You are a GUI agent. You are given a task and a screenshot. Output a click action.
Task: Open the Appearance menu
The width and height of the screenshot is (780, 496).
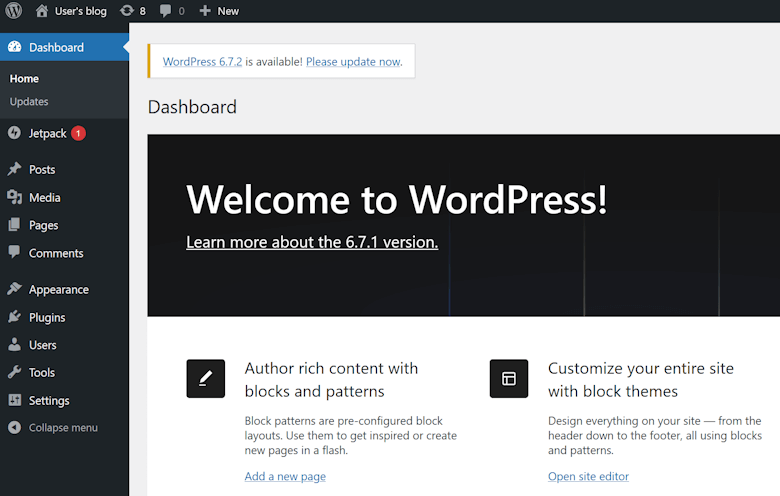pos(58,289)
